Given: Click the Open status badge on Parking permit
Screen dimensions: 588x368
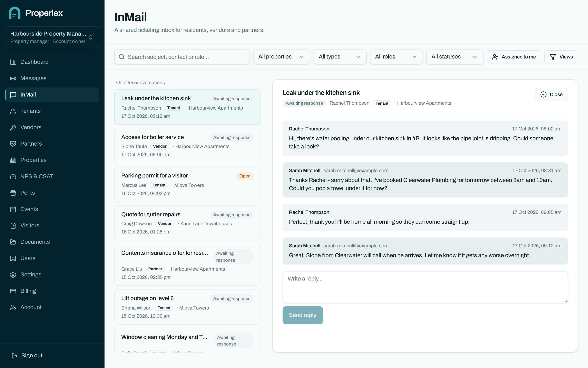Looking at the screenshot, I should (x=245, y=176).
